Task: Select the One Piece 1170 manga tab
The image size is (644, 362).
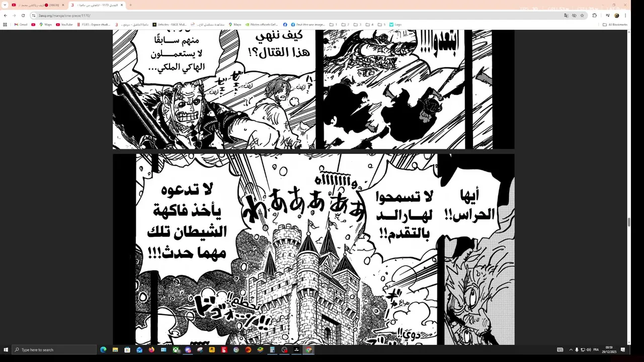Action: coord(97,5)
